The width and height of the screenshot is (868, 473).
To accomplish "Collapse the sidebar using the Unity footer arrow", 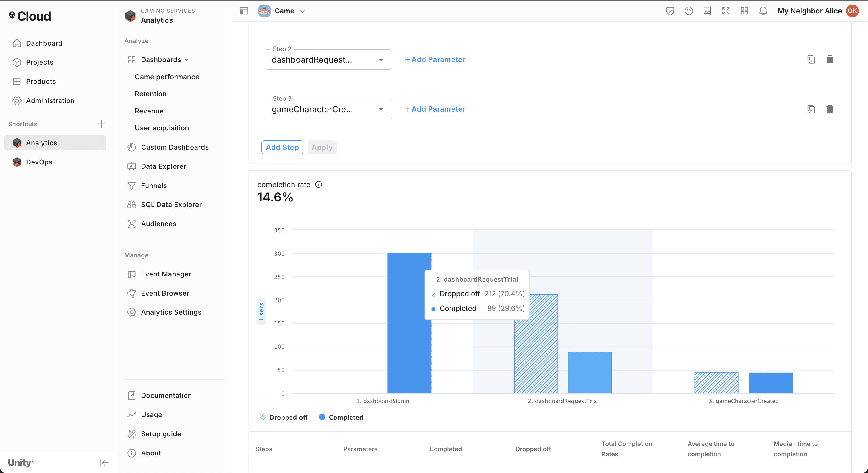I will [x=104, y=463].
